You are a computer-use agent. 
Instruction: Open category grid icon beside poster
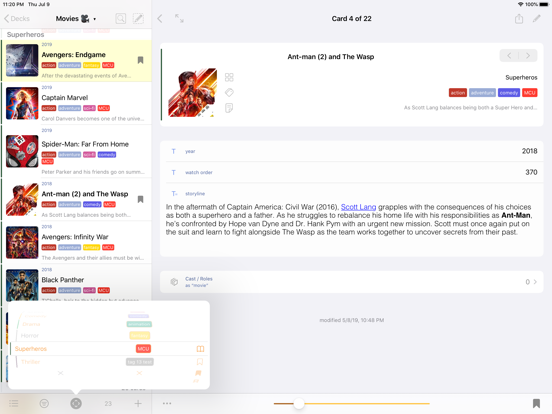229,77
